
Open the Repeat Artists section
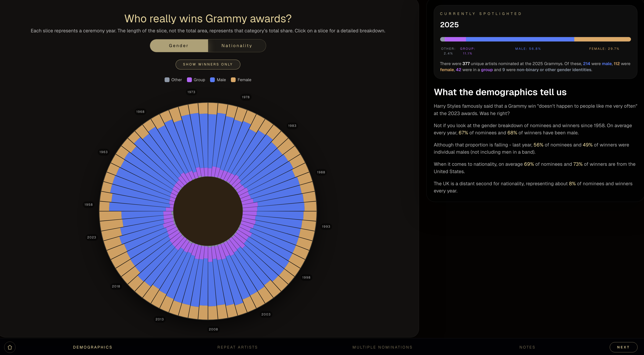237,347
